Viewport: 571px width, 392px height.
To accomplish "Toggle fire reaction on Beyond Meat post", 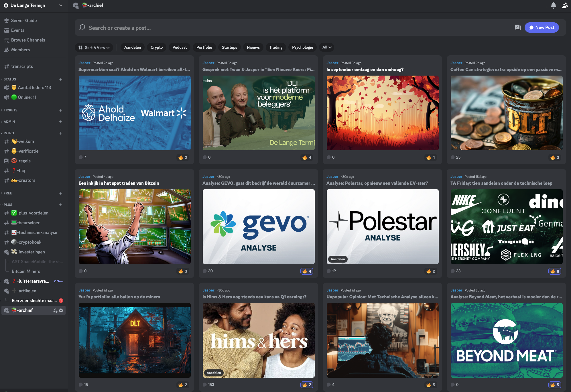I will pyautogui.click(x=555, y=385).
